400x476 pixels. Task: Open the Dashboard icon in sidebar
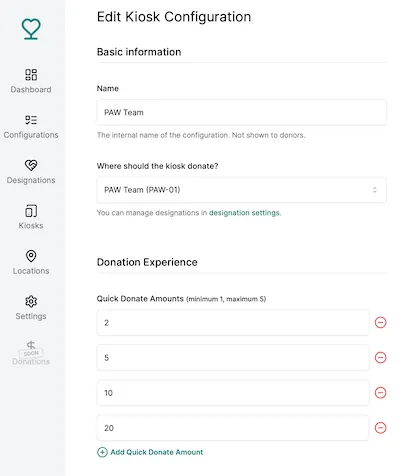tap(31, 74)
